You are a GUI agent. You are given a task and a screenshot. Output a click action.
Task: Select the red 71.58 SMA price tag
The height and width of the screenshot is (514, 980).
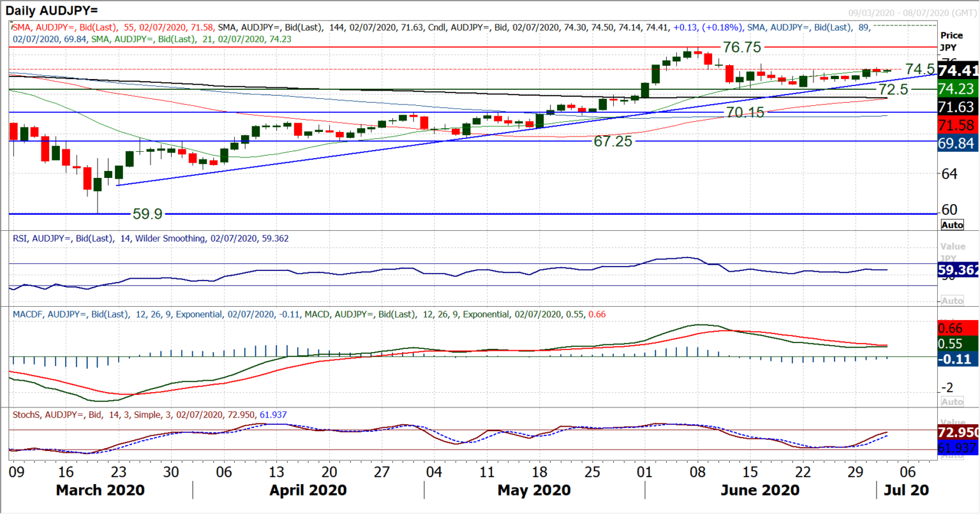(958, 125)
